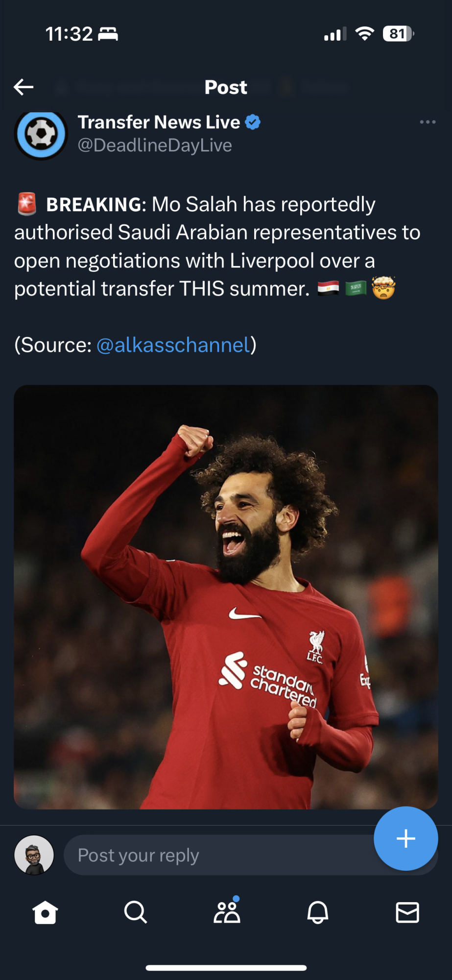452x980 pixels.
Task: Tap the Post your reply field
Action: [x=220, y=855]
